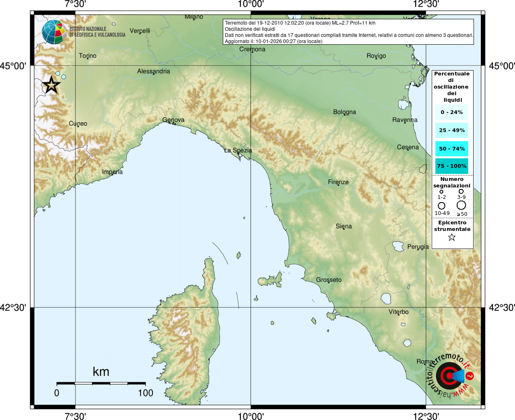Click the Siena city label

point(344,226)
